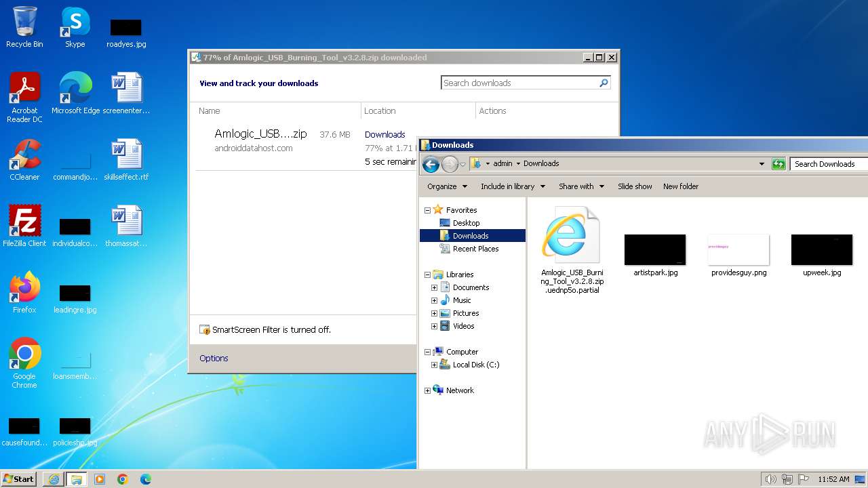Refresh the Downloads folder view
Screen dimensions: 868x488
(778, 163)
